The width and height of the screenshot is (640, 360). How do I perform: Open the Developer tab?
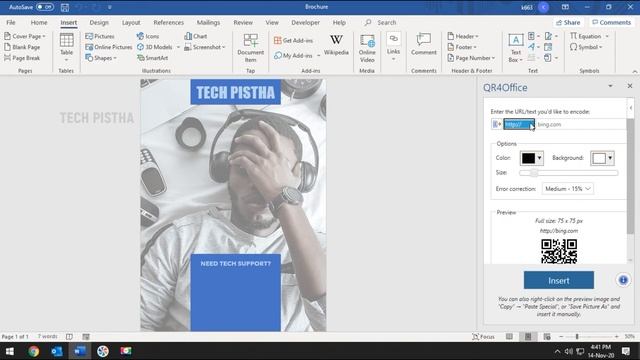[305, 22]
